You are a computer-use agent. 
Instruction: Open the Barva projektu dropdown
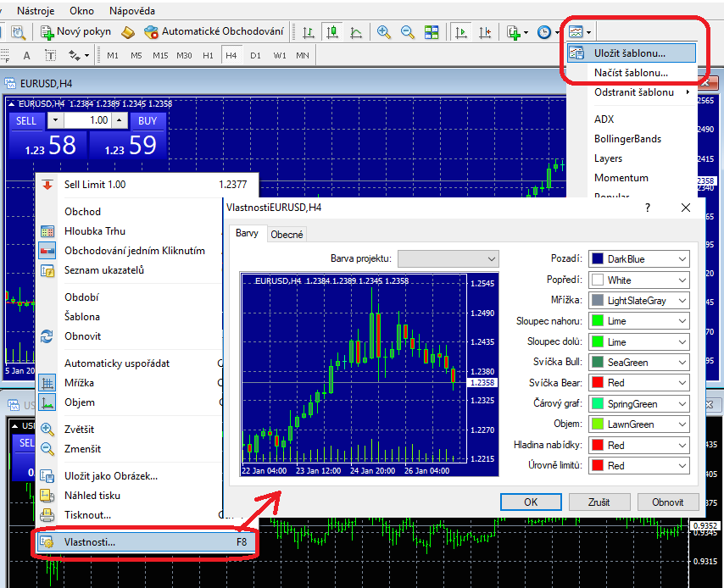(x=448, y=259)
